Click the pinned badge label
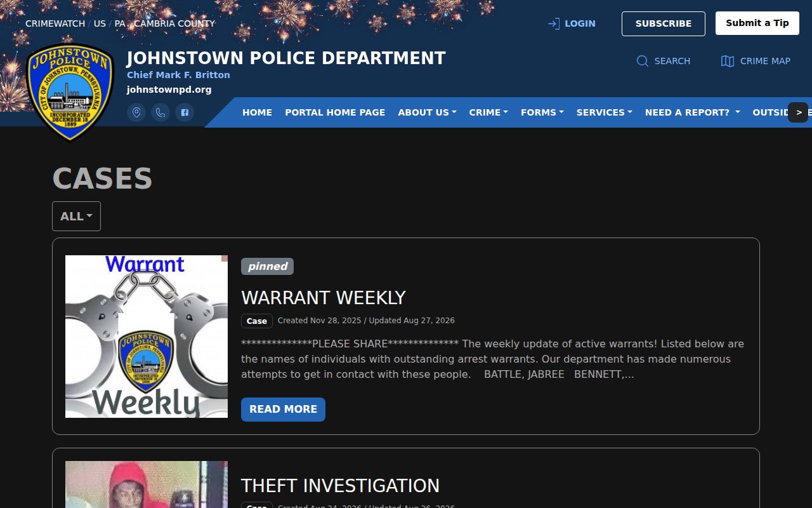812x508 pixels. pos(267,266)
